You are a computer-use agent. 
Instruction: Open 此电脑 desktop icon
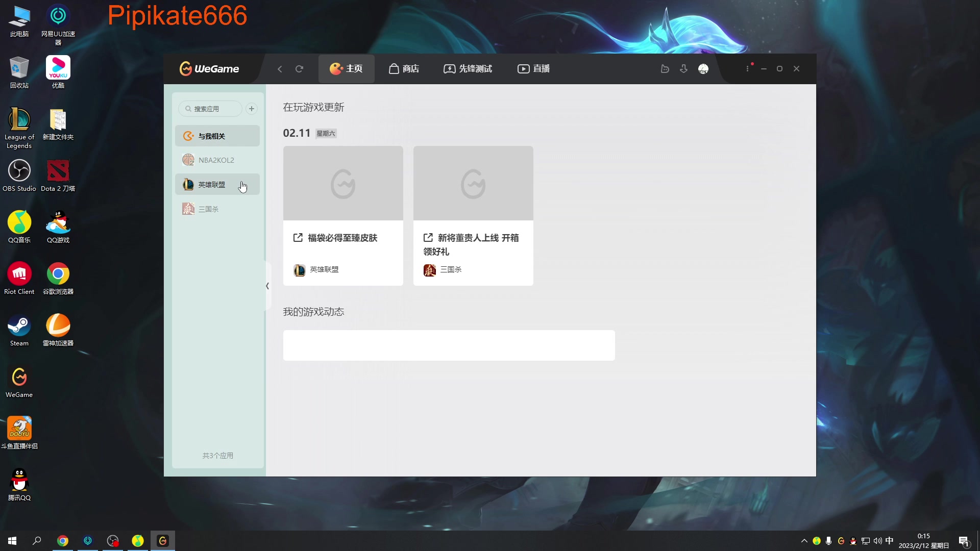[x=19, y=22]
